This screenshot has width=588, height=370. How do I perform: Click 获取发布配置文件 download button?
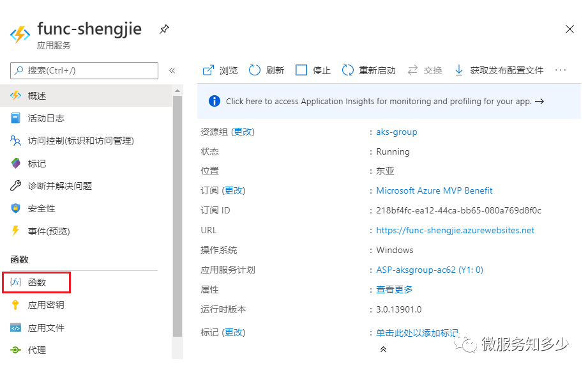click(499, 70)
